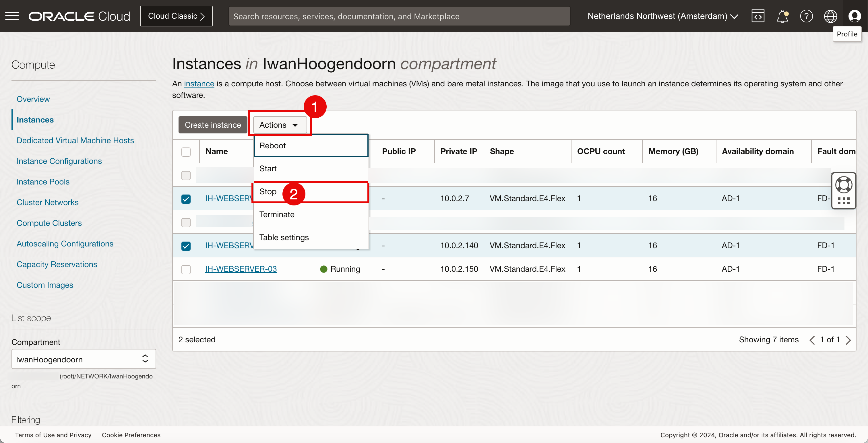The width and height of the screenshot is (868, 443).
Task: Open the language globe icon
Action: click(830, 16)
